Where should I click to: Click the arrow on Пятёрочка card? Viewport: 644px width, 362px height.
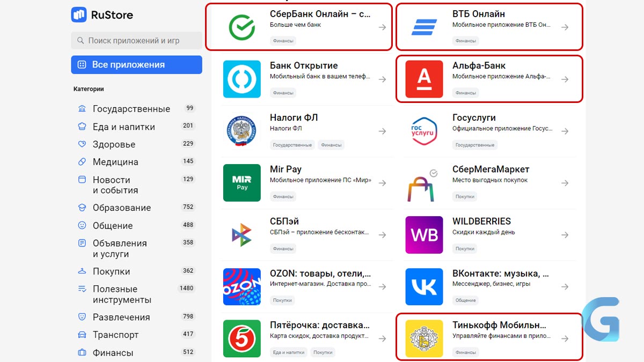point(382,339)
